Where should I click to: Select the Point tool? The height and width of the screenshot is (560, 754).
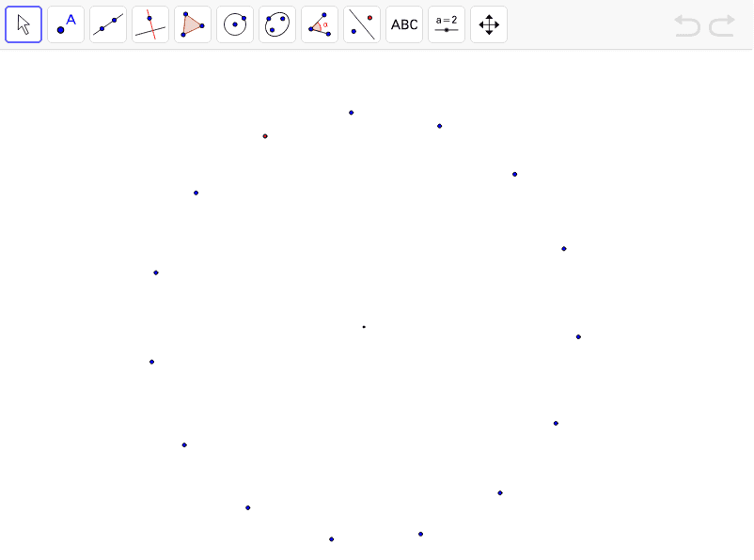(x=65, y=24)
